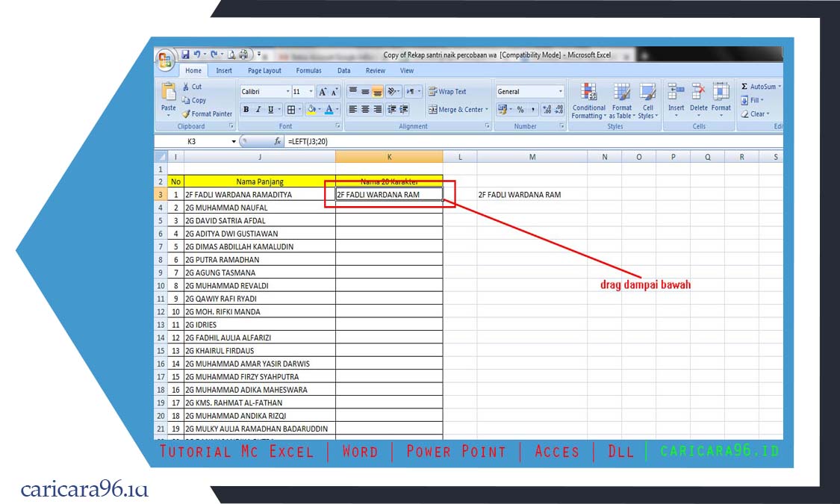This screenshot has height=504, width=840.
Task: Insert cells via Insert button
Action: coord(676,100)
